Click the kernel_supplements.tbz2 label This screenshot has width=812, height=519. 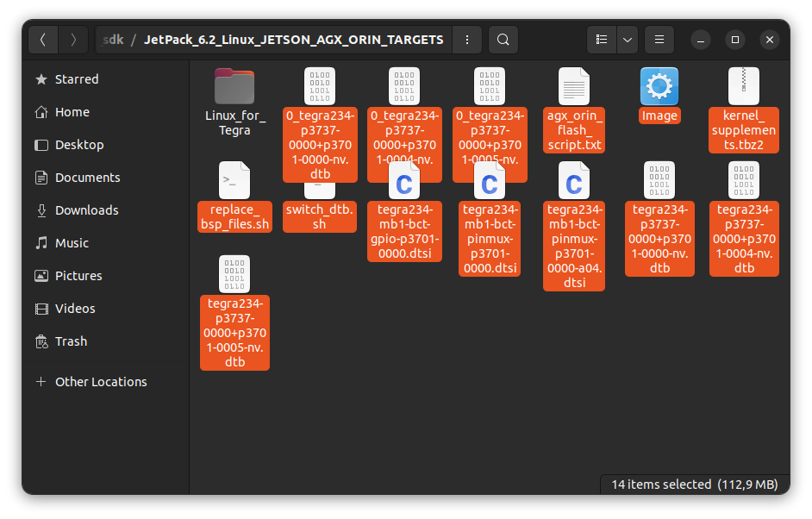744,130
